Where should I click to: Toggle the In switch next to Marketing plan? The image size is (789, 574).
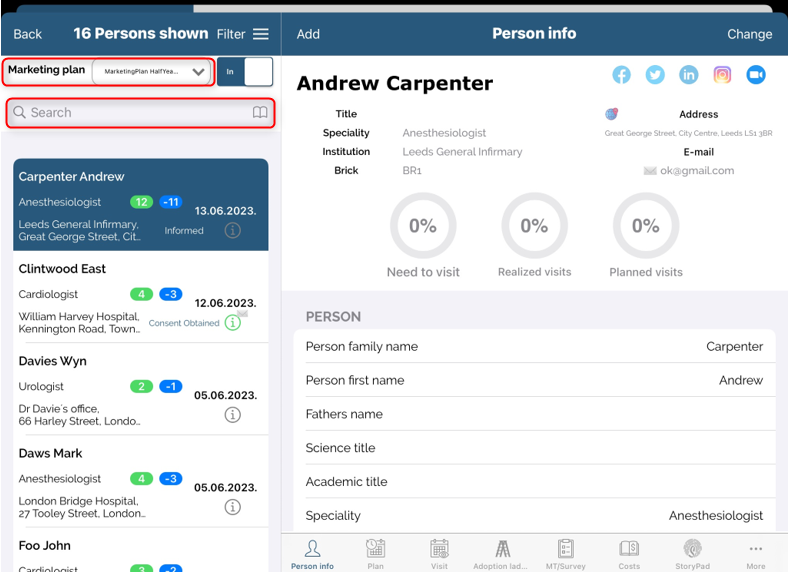coord(245,72)
